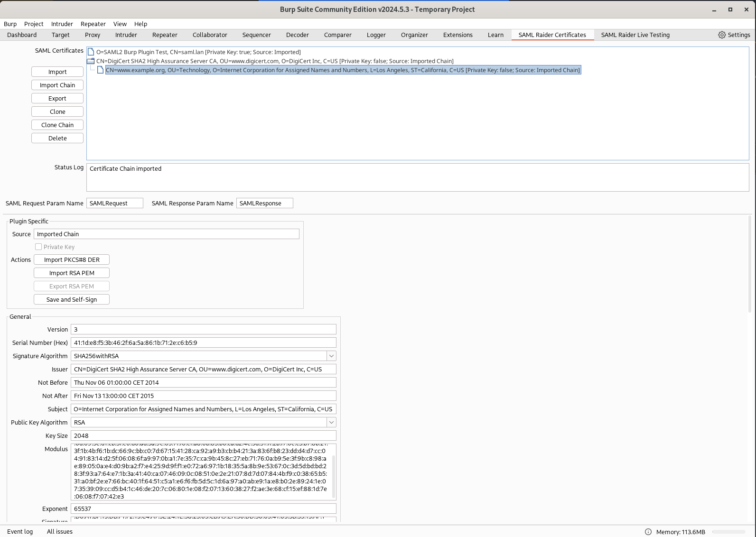Click the Delete certificate button
Viewport: 756px width, 537px height.
coord(57,138)
